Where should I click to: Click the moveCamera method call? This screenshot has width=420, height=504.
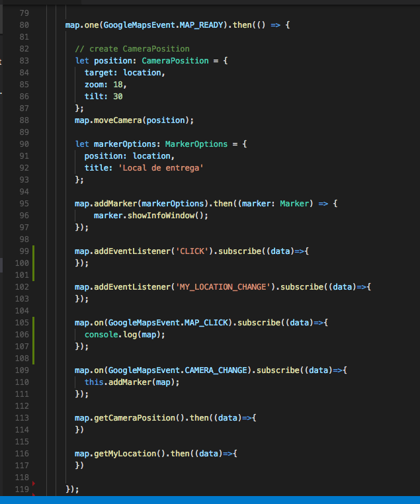[x=118, y=120]
